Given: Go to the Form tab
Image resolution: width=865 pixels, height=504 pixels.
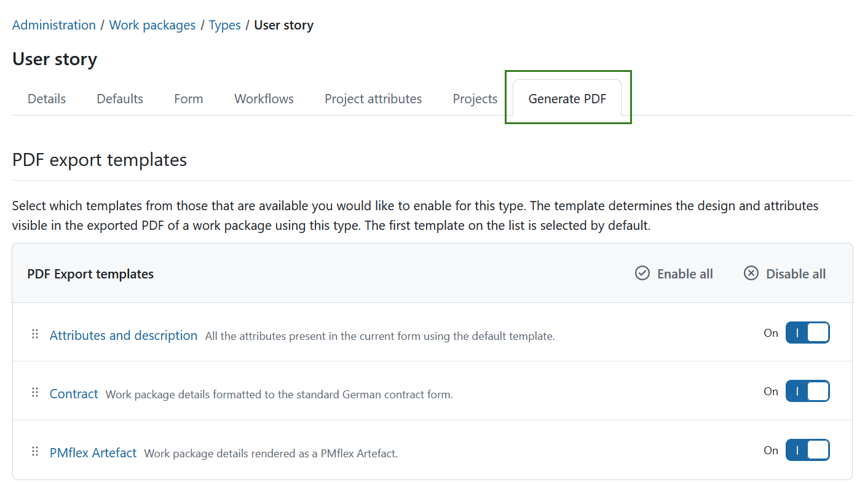Looking at the screenshot, I should point(189,99).
